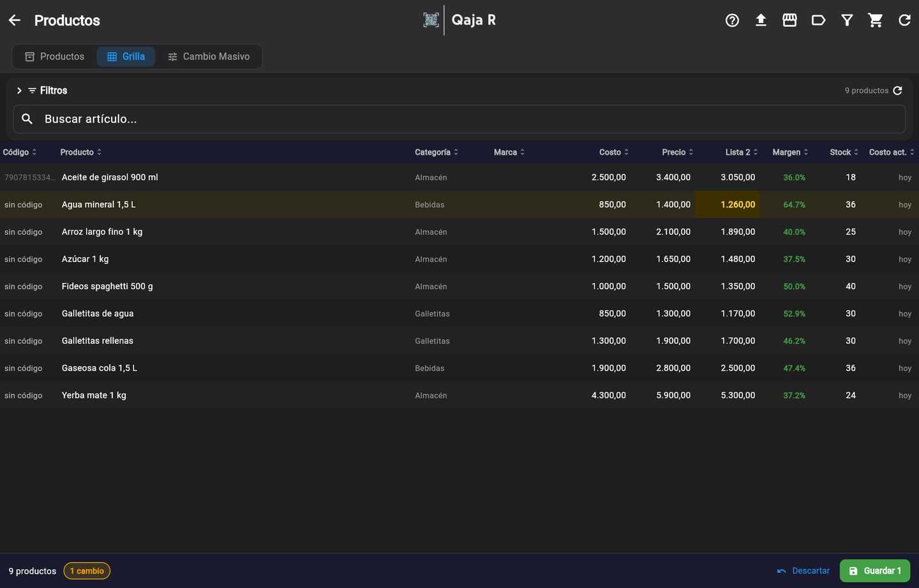Open the funnel filter icon in top bar
919x588 pixels.
click(x=847, y=20)
